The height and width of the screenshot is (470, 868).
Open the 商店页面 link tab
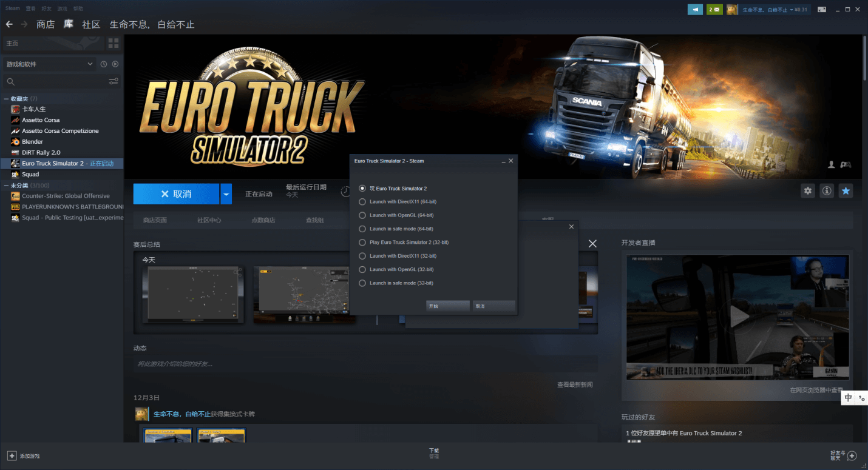coord(155,220)
